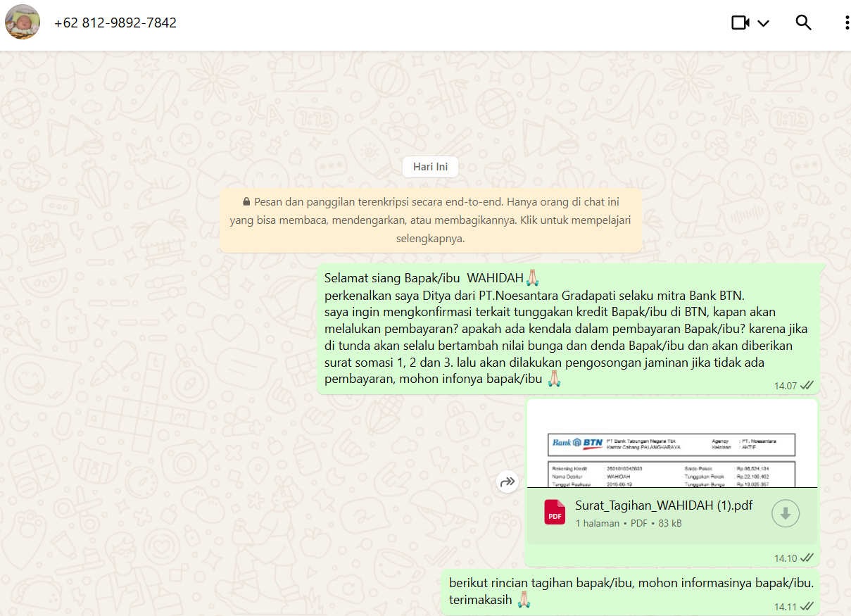851x616 pixels.
Task: Forward the PDF using the arrow icon
Action: (x=507, y=482)
